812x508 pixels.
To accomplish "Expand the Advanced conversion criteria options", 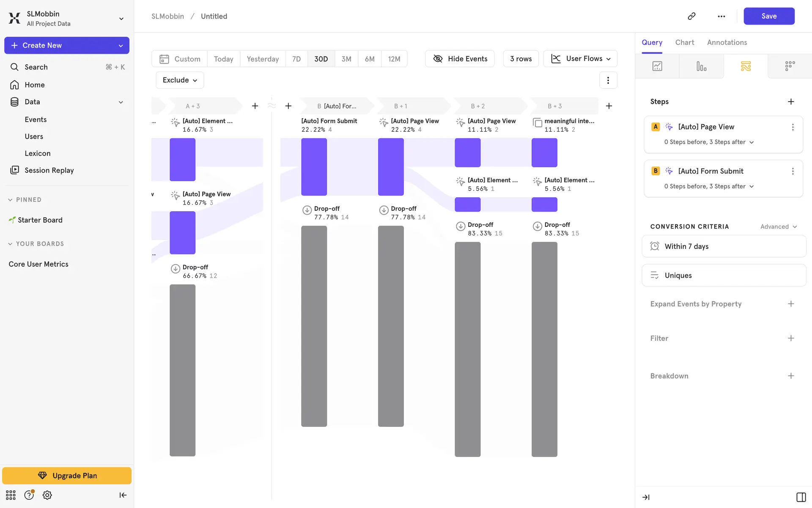I will [x=778, y=226].
